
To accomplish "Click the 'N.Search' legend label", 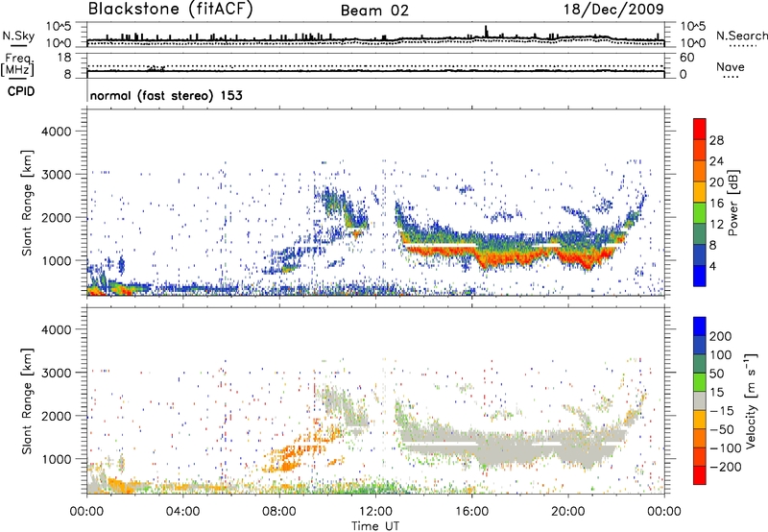I will pyautogui.click(x=741, y=36).
